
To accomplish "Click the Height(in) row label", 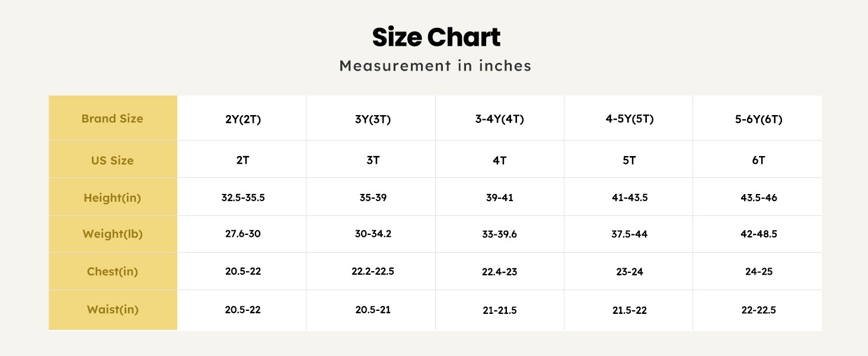I will tap(112, 198).
